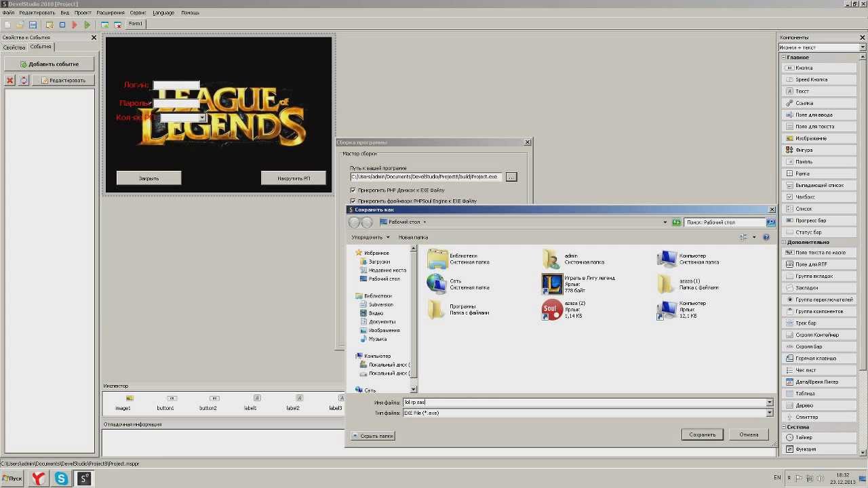
Task: Select the Программы folder
Action: pyautogui.click(x=458, y=310)
